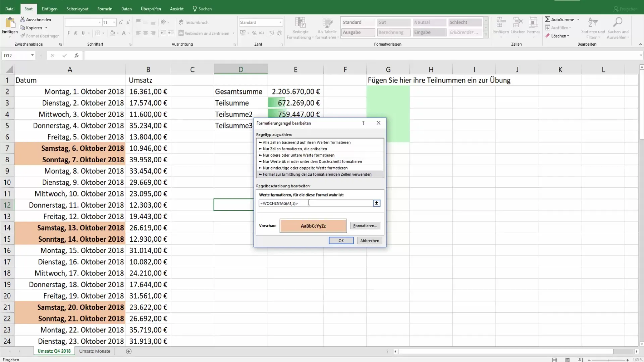This screenshot has width=644, height=362.
Task: Open borders dropdown in Schriftart group
Action: tap(103, 33)
